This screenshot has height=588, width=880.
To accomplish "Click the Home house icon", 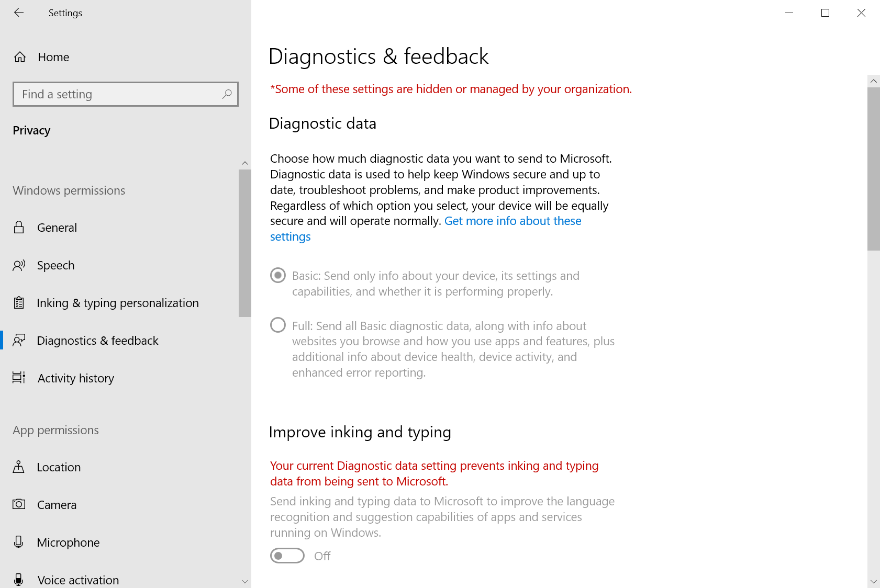I will pyautogui.click(x=20, y=57).
